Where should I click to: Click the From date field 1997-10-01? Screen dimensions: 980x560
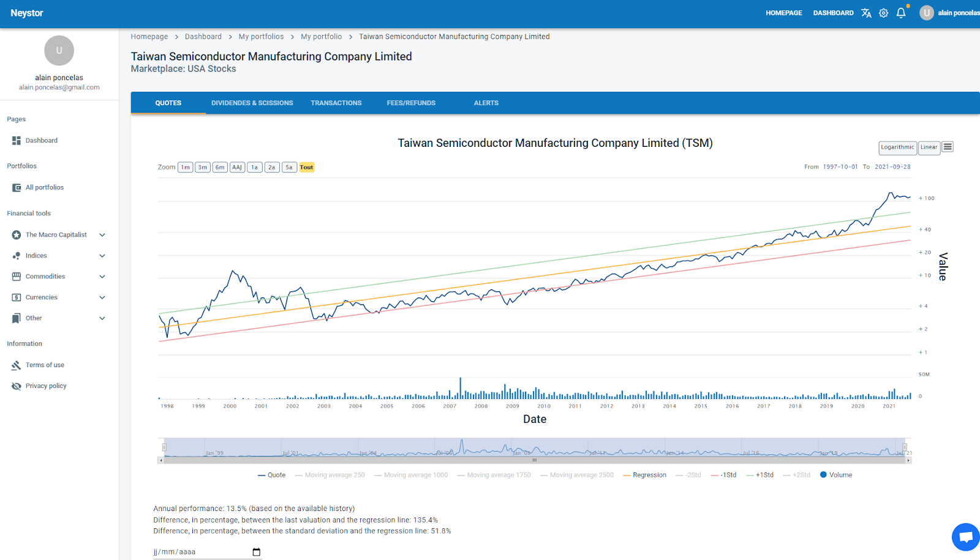coord(840,167)
